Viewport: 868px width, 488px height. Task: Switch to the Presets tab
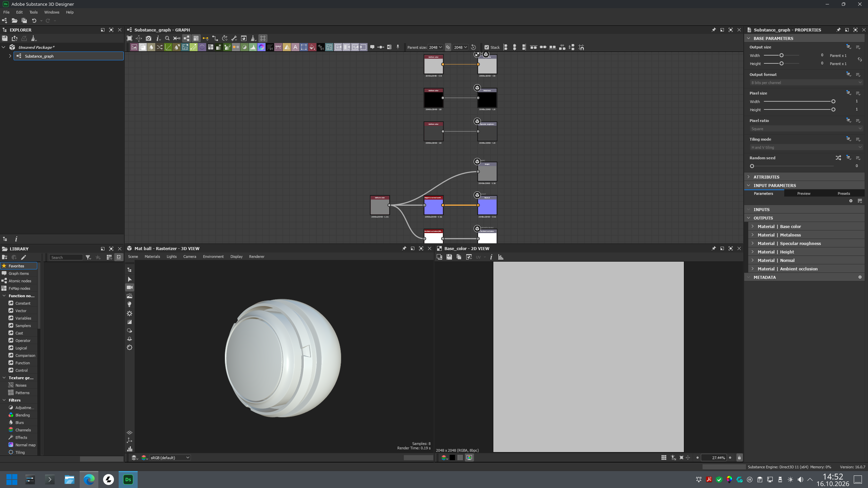click(x=844, y=194)
